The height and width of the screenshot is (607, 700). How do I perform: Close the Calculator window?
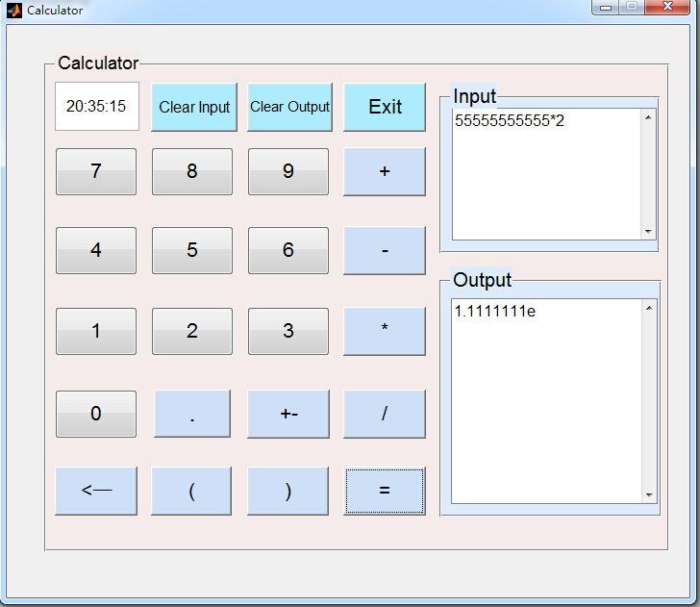coord(667,7)
